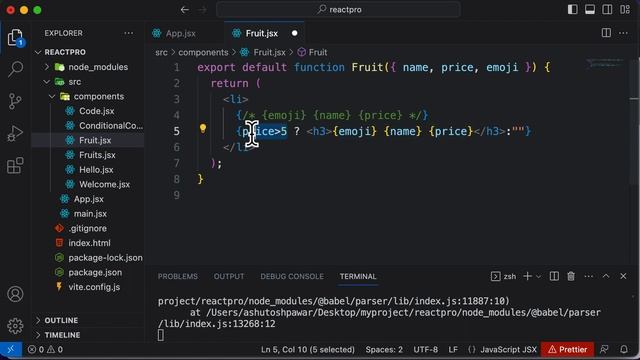Select the TERMINAL panel tab

coord(358,276)
